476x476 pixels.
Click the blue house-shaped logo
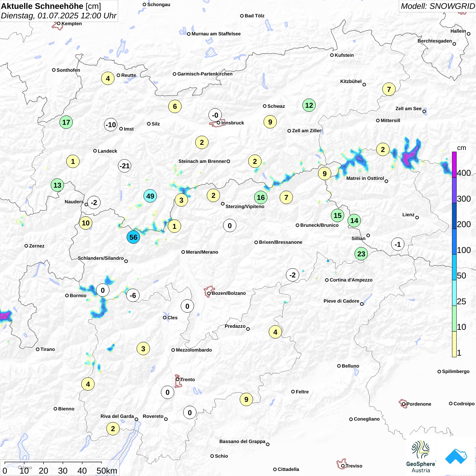pos(456,456)
